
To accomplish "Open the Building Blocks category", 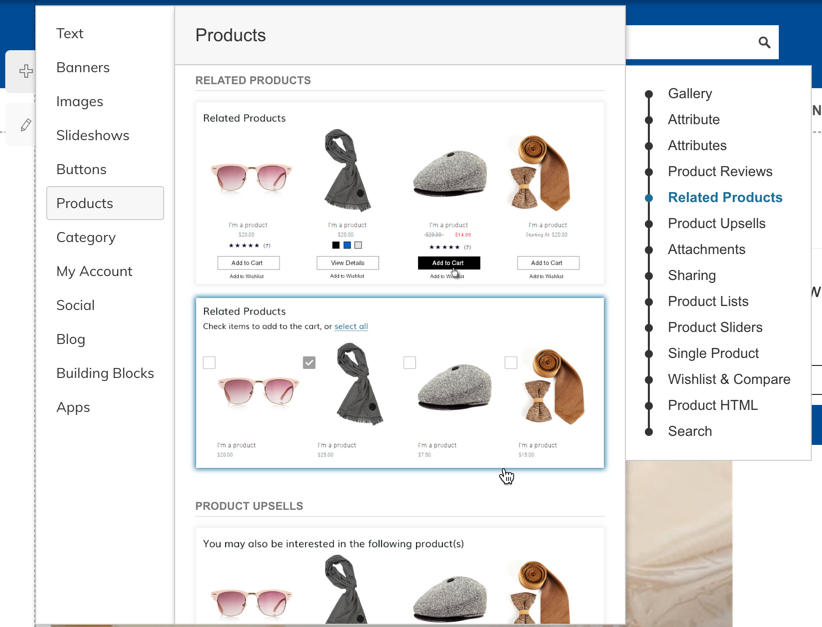I will (x=105, y=373).
